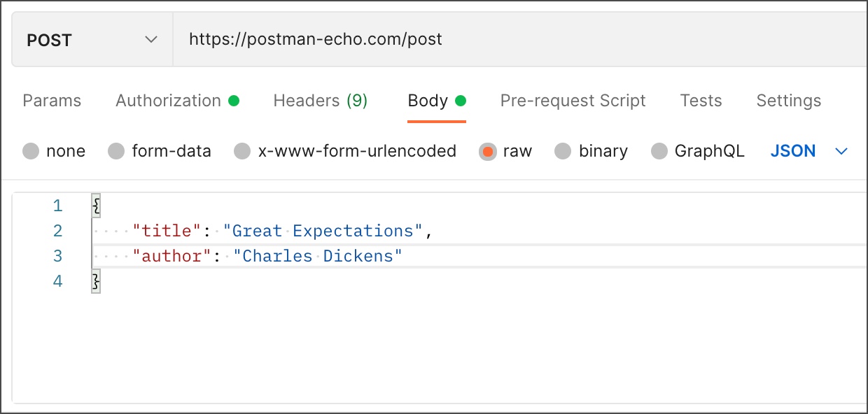Click line number 3 in gutter
This screenshot has height=414, width=868.
coord(57,256)
